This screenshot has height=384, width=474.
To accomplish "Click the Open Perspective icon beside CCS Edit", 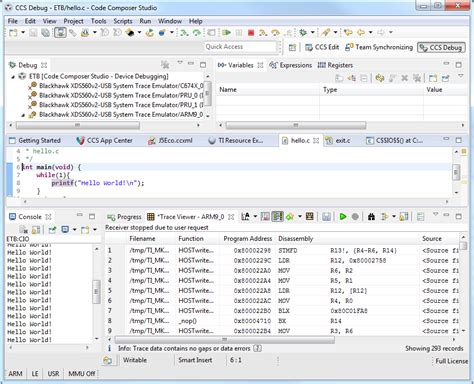I will tap(292, 48).
